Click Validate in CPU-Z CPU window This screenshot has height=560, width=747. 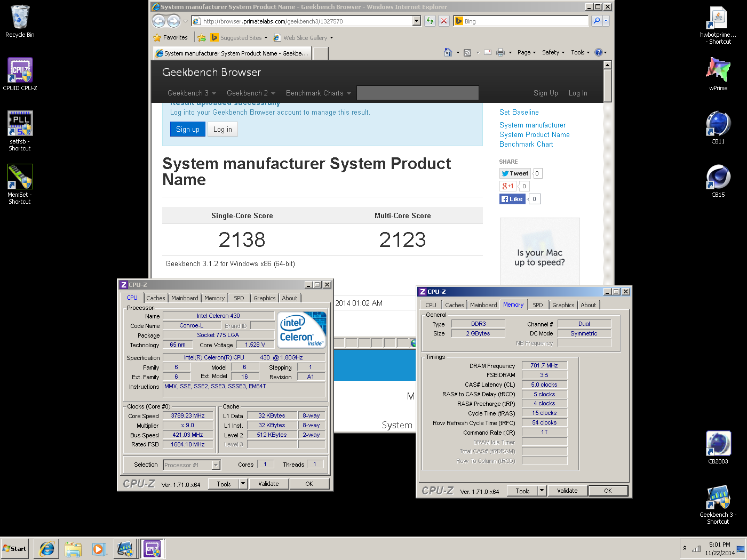(268, 484)
